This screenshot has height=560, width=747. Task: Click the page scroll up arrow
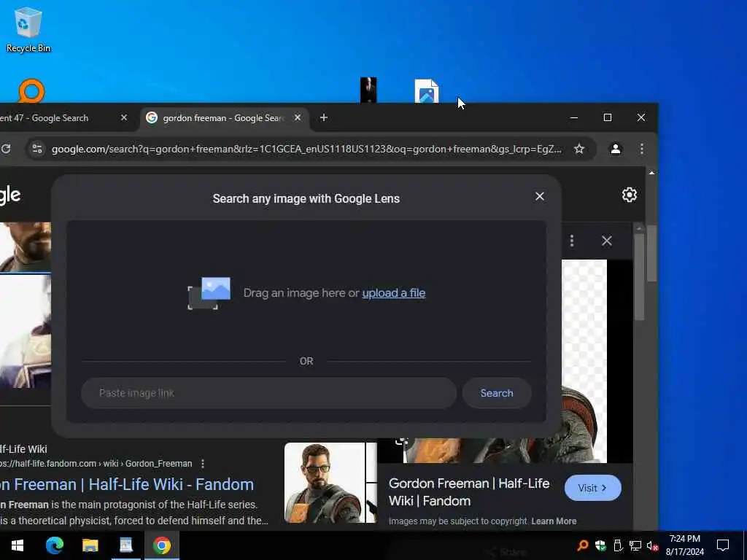(651, 172)
